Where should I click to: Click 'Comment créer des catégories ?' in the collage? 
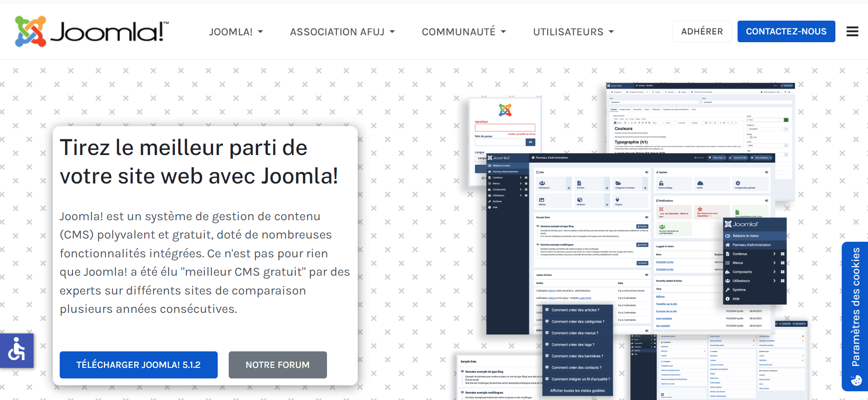(578, 322)
